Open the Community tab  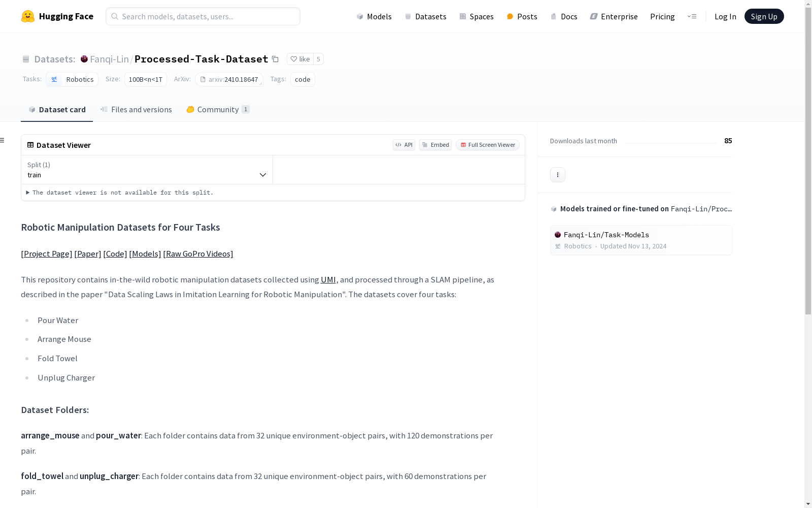[x=218, y=109]
